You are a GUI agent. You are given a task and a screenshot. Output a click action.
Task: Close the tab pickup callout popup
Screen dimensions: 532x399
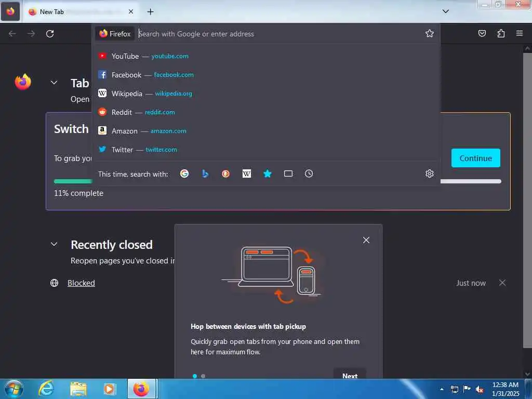point(366,240)
